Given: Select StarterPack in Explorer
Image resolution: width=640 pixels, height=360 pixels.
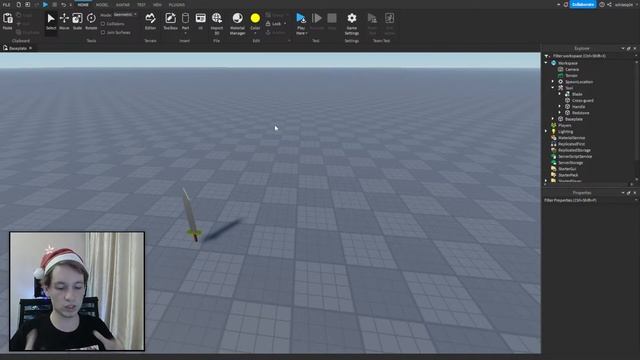Looking at the screenshot, I should click(x=568, y=175).
